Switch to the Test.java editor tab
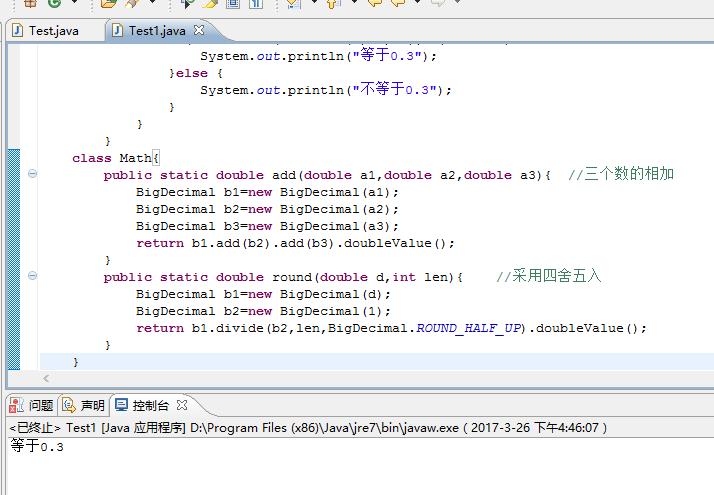The height and width of the screenshot is (495, 714). tap(52, 30)
